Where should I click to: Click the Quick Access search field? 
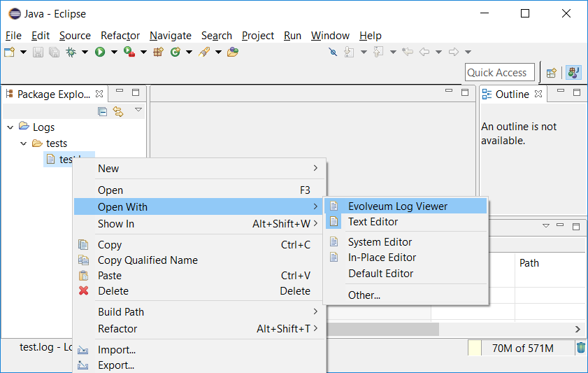click(499, 73)
